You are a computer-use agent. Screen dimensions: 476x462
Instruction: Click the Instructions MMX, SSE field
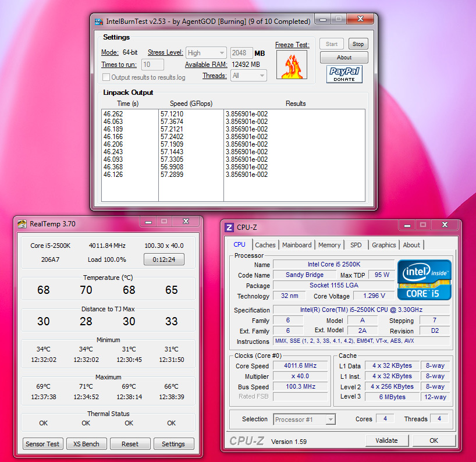(x=361, y=341)
